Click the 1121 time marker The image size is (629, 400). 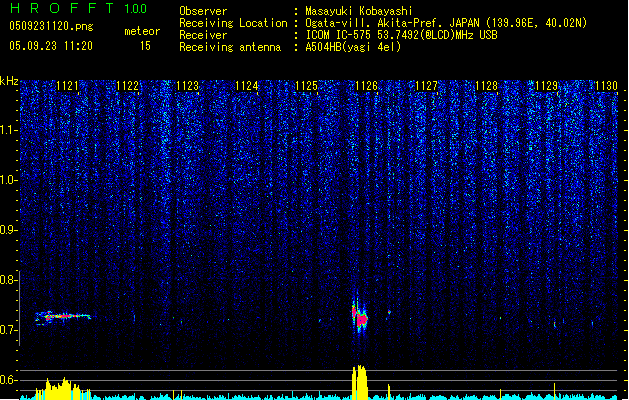click(x=67, y=86)
